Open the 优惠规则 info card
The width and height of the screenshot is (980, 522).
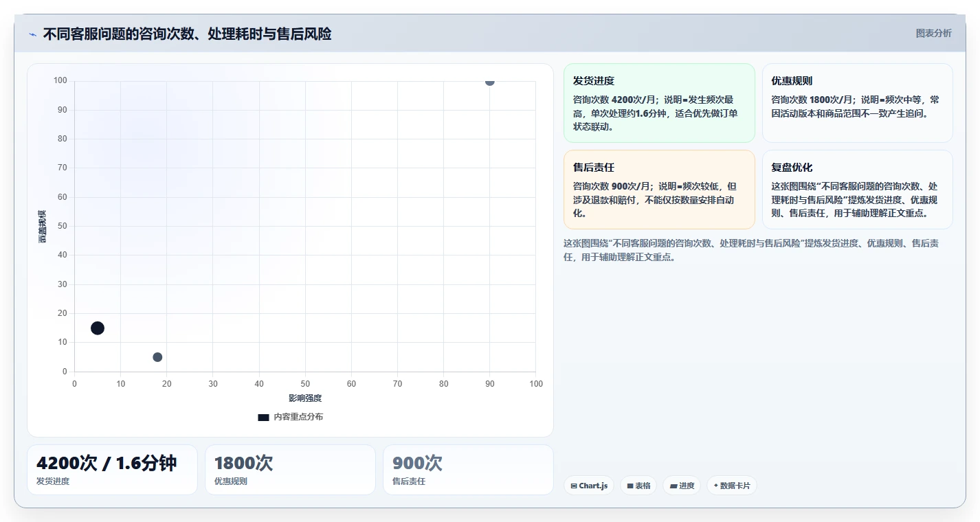[x=858, y=103]
